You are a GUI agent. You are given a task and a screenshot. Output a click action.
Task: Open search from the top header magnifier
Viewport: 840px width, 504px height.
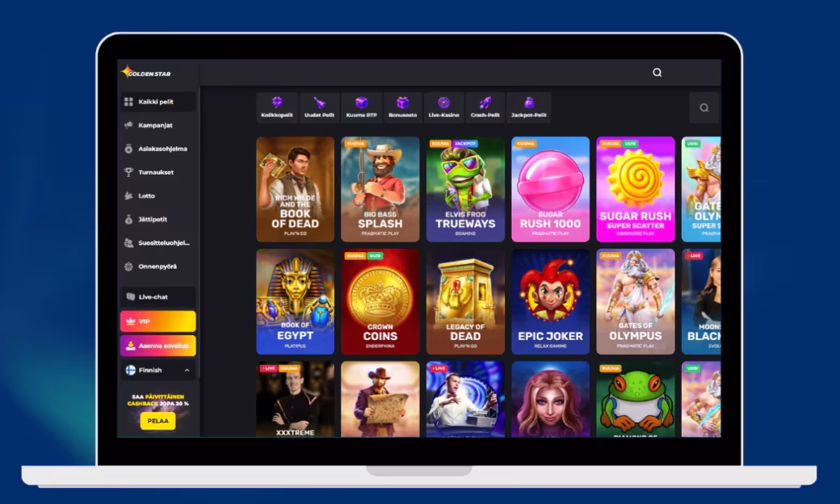[657, 73]
